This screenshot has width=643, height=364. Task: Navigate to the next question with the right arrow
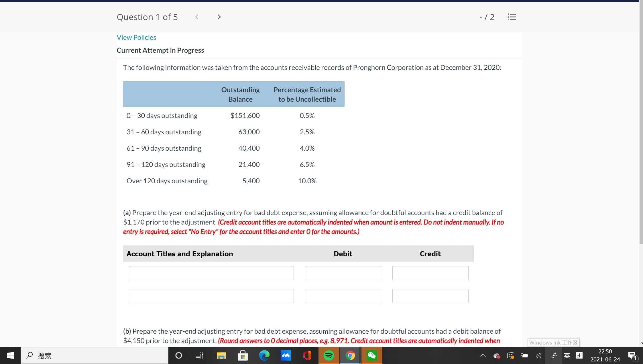(219, 17)
